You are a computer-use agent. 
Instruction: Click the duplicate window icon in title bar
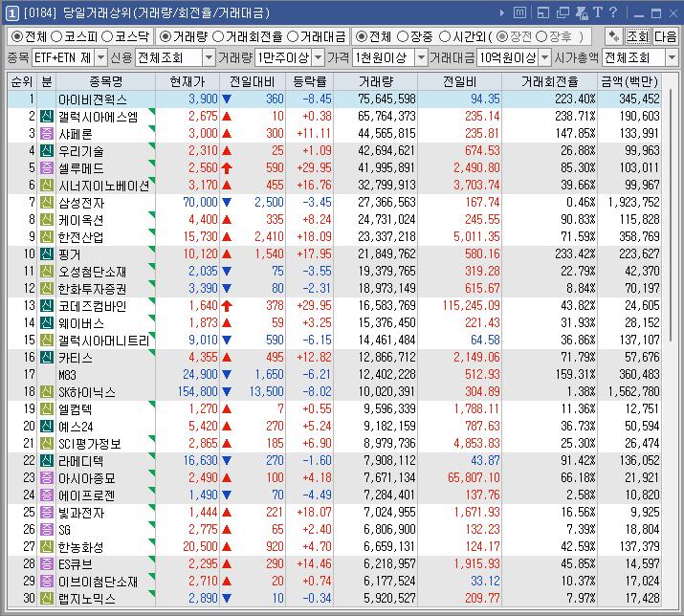[563, 12]
